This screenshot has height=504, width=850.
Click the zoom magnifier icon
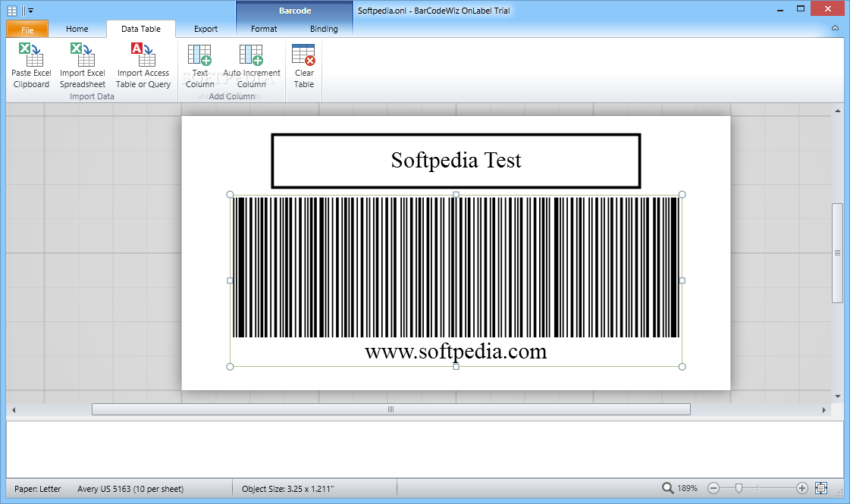[x=667, y=488]
